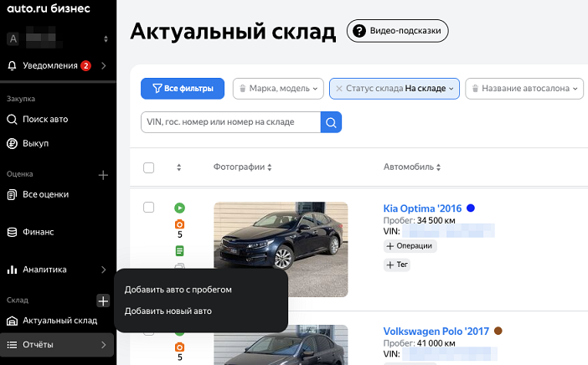
Task: Click the account avatar letter A
Action: click(13, 39)
